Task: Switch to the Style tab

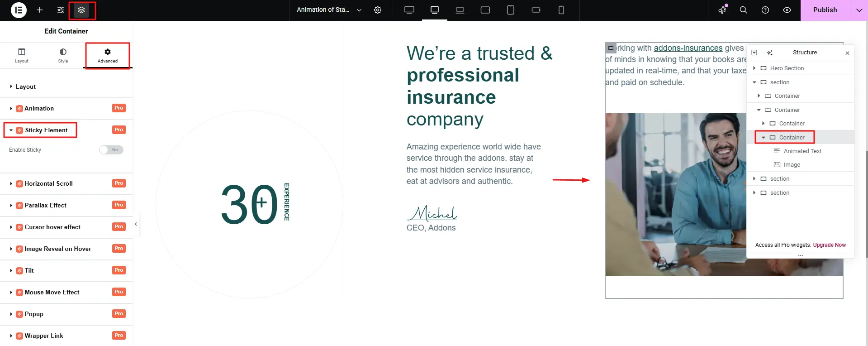Action: click(x=63, y=55)
